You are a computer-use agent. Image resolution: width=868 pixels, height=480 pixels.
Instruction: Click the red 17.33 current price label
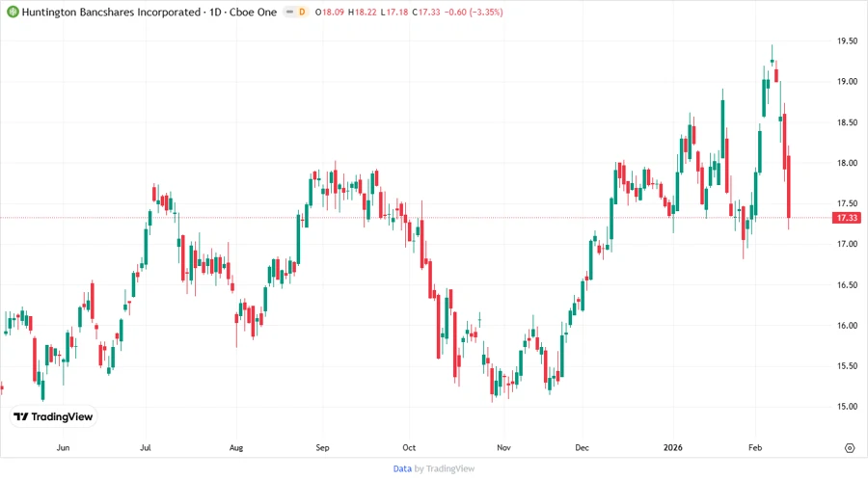(847, 218)
